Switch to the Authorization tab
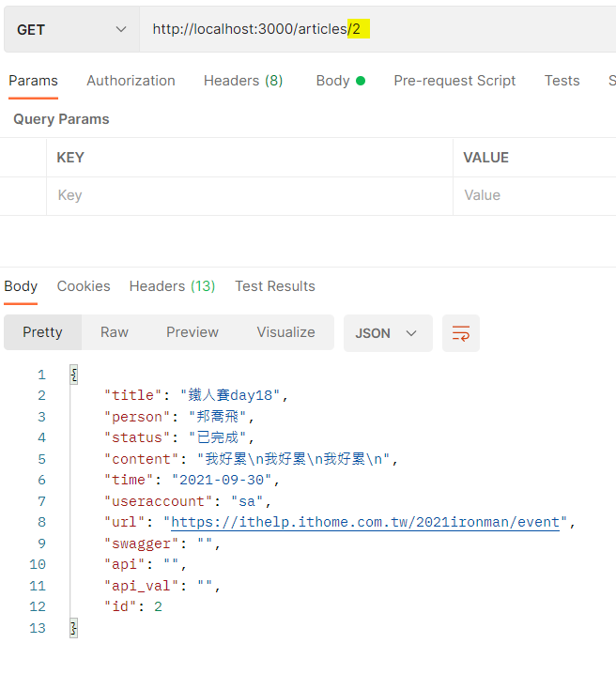Viewport: 616px width, 689px height. [131, 81]
